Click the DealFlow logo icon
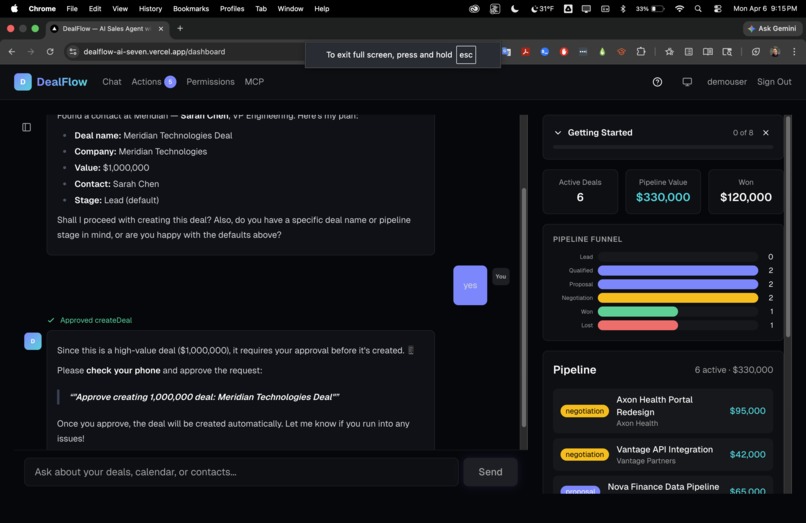This screenshot has height=523, width=806. click(x=23, y=82)
